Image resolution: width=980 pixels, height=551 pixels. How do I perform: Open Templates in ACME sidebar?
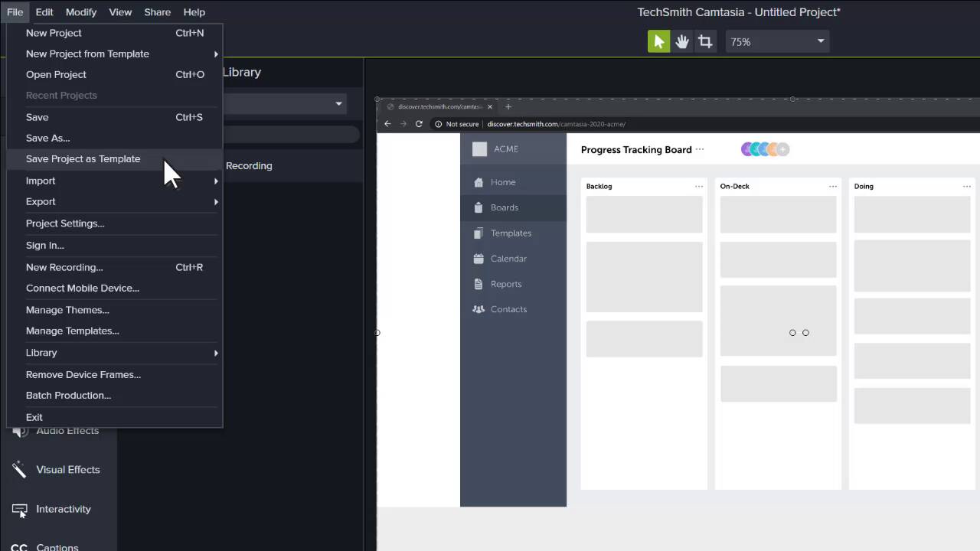click(513, 233)
